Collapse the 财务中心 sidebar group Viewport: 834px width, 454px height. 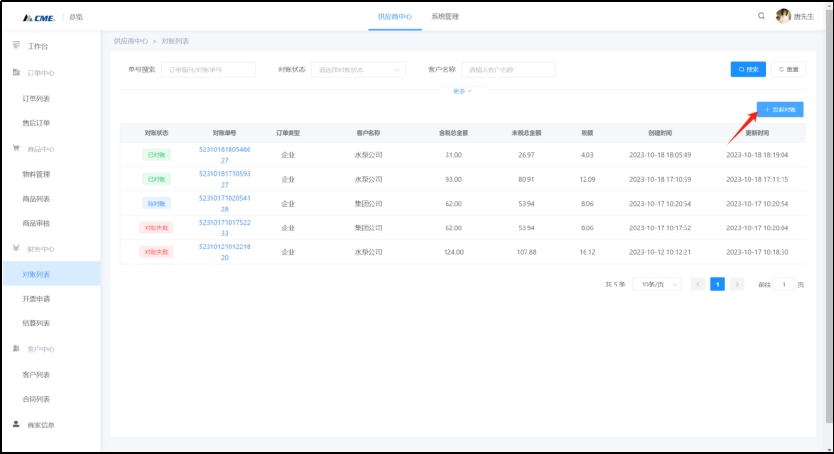click(x=40, y=248)
